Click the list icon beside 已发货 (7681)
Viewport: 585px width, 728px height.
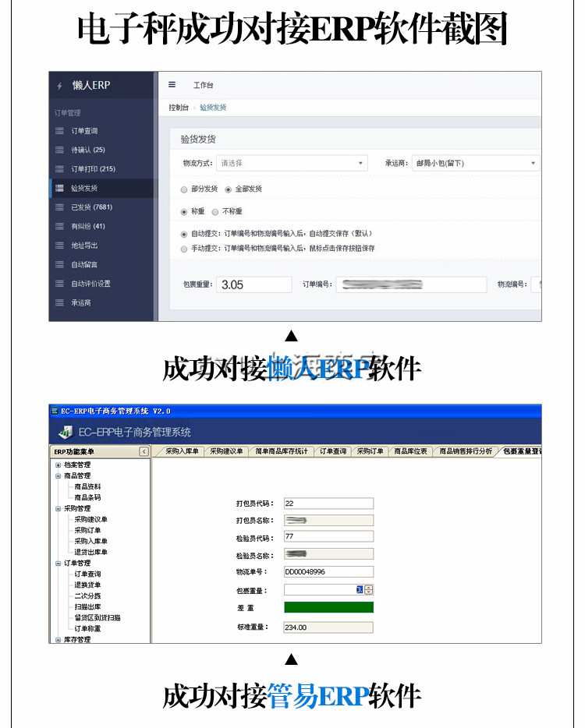click(59, 207)
